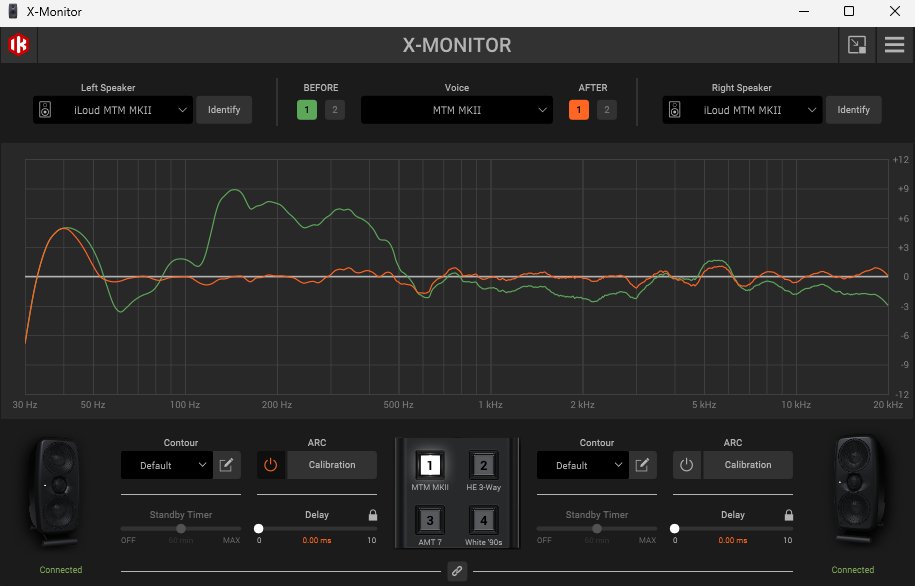Toggle left ARC power button
The height and width of the screenshot is (586, 915).
click(271, 465)
